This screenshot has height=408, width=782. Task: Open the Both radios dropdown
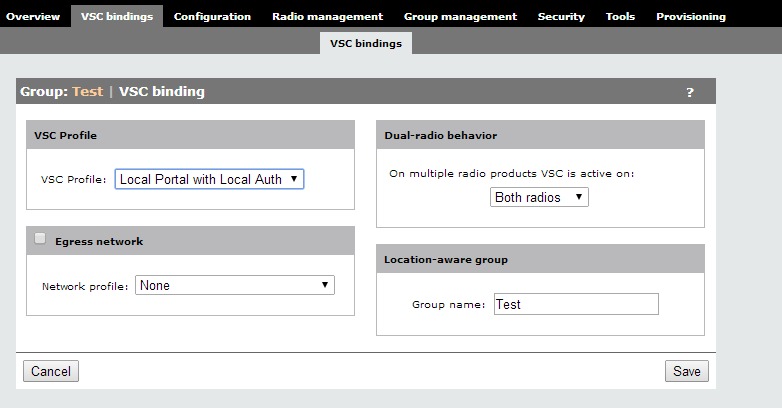tap(539, 197)
